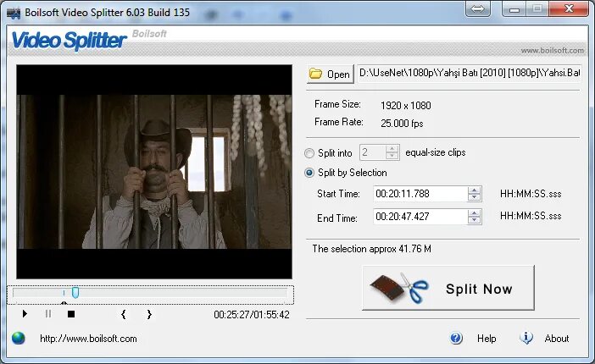
Task: Click 'The selection approx 41.76 M' text
Action: [372, 249]
